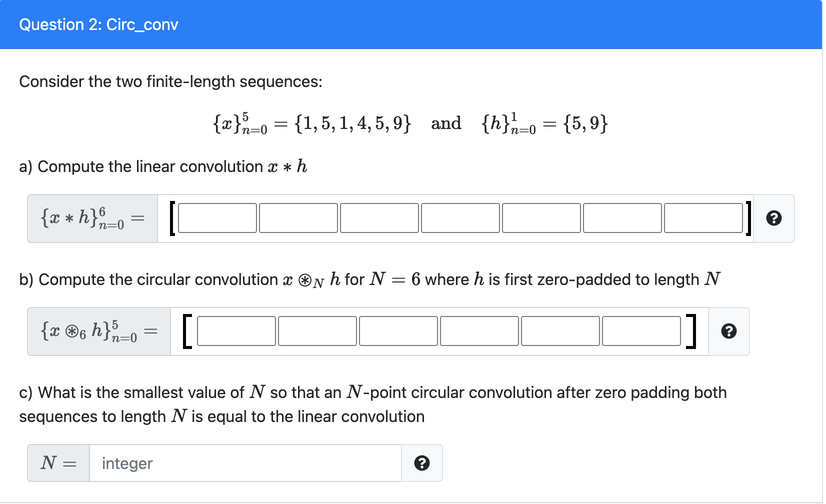Click the second input box of x*h
The image size is (826, 504).
pyautogui.click(x=298, y=218)
